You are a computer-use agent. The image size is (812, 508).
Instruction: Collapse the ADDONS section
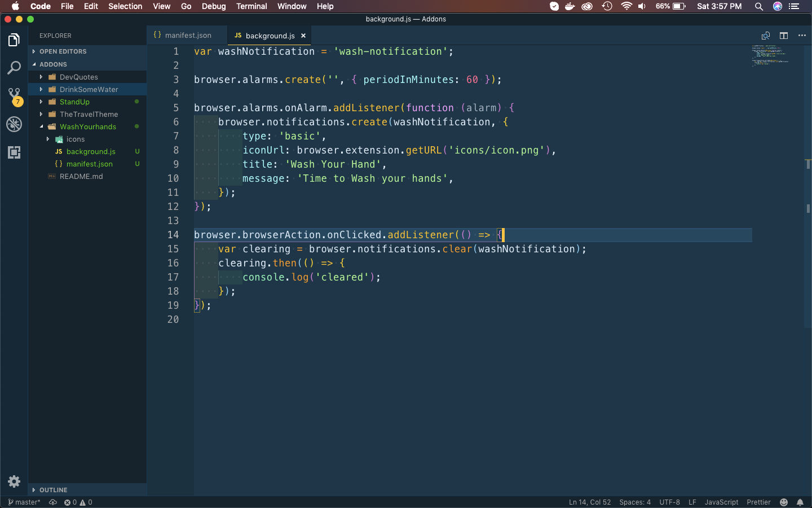coord(87,64)
